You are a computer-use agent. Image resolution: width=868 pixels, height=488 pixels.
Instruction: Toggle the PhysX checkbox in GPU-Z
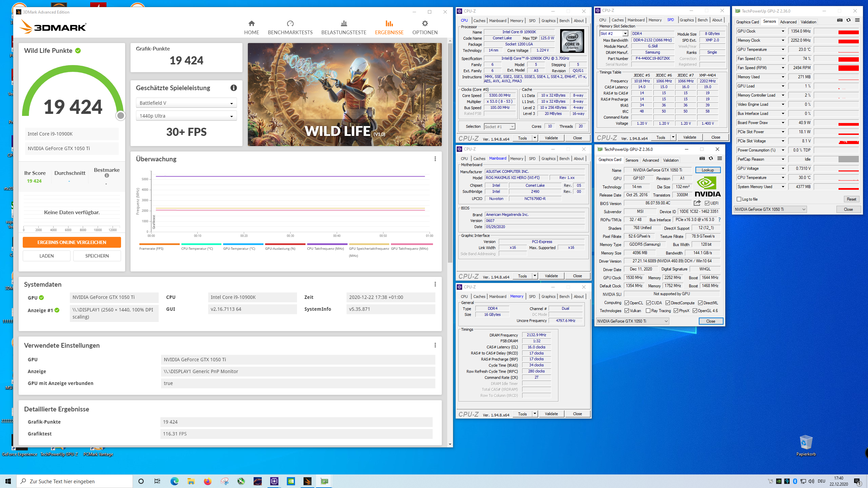point(676,311)
